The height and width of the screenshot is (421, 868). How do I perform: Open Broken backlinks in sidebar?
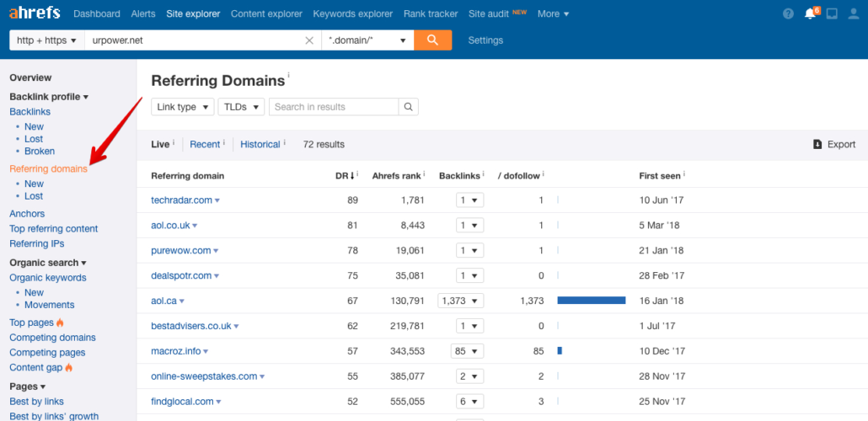[40, 151]
